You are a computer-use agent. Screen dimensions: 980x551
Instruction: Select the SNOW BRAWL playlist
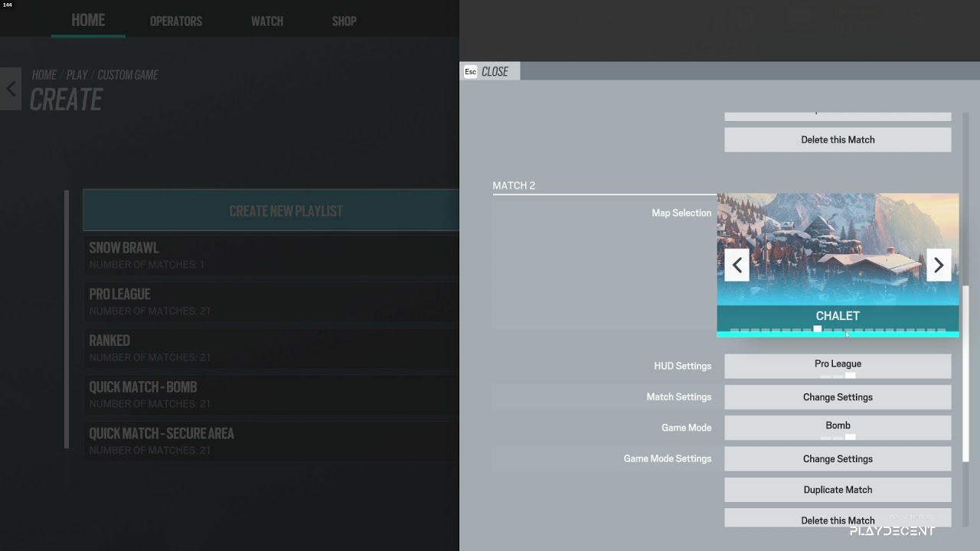tap(271, 255)
